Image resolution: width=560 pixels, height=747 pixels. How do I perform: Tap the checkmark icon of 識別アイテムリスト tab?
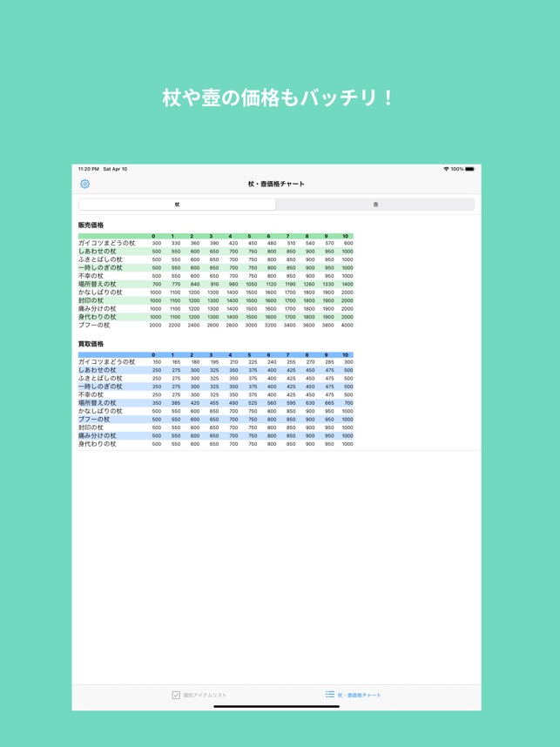tap(176, 695)
